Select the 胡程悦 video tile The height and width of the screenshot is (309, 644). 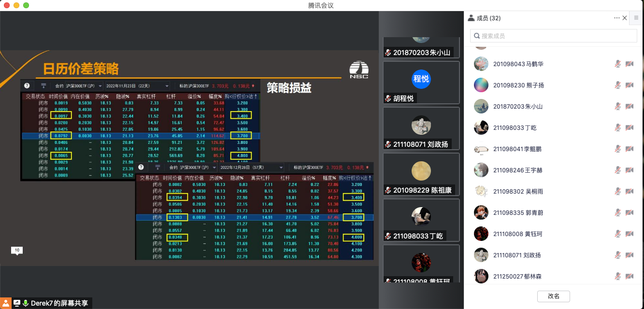pos(421,83)
